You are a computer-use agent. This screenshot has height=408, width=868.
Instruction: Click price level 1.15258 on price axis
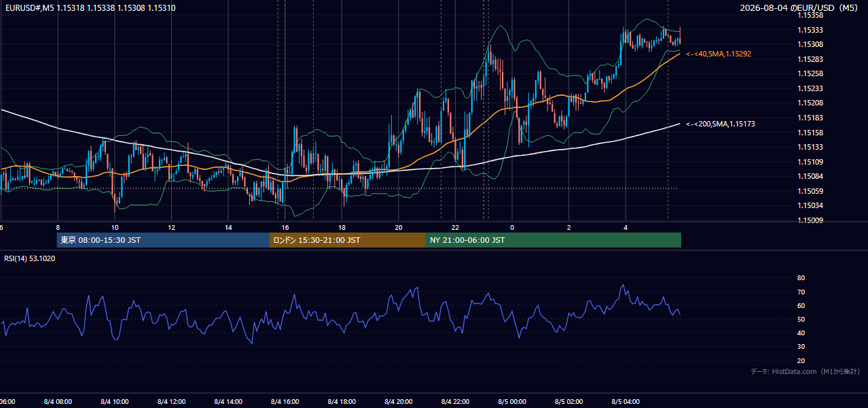click(x=810, y=73)
